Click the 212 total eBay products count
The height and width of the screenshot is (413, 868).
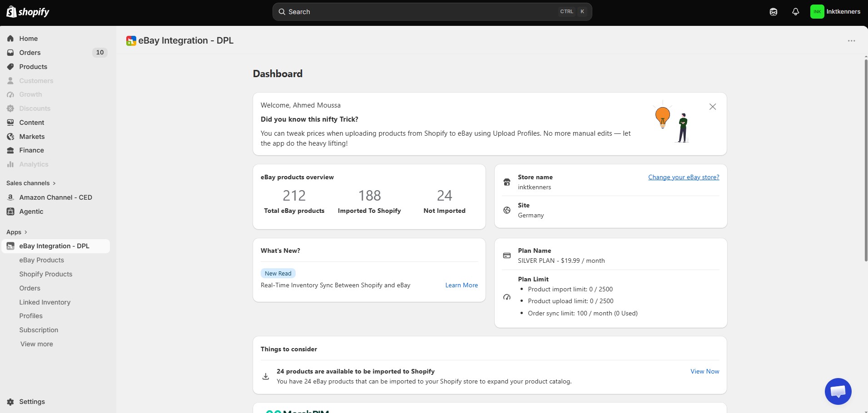(x=294, y=196)
